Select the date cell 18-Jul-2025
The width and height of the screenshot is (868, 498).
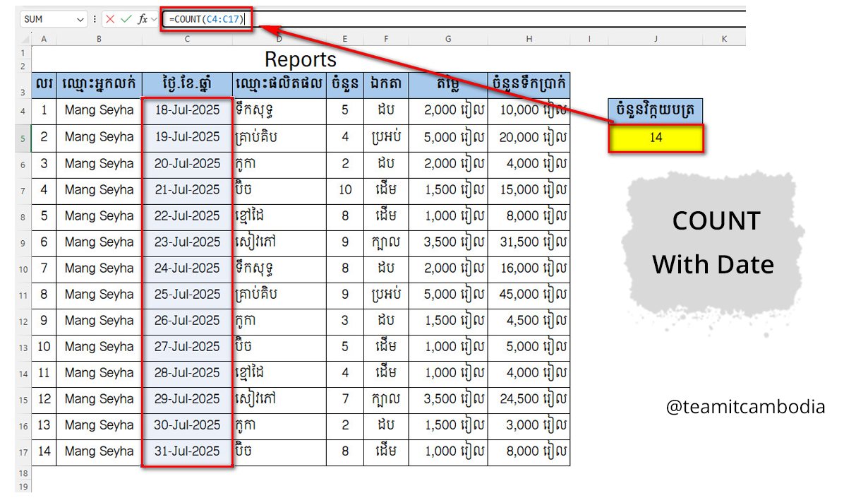coord(187,110)
